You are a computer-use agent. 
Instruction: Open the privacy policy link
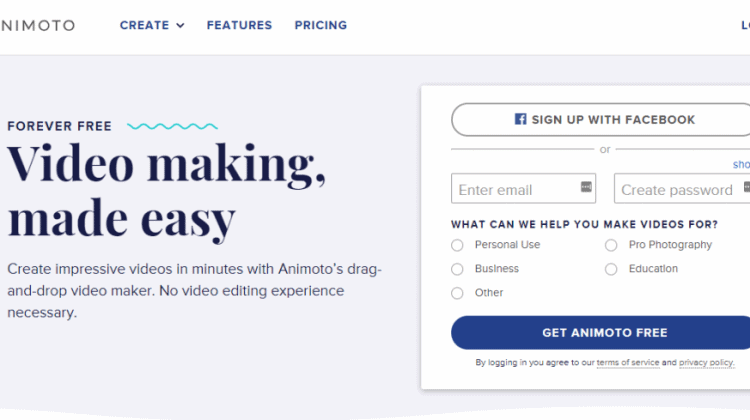click(706, 363)
